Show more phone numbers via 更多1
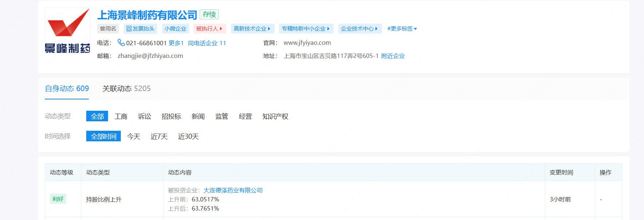 (x=176, y=43)
